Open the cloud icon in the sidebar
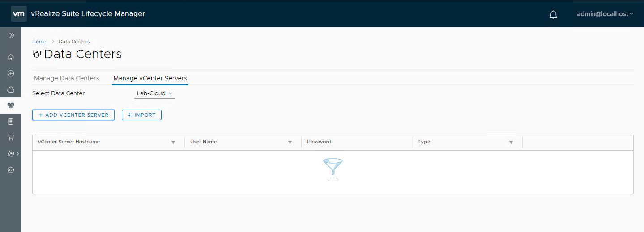The height and width of the screenshot is (232, 644). click(x=11, y=89)
